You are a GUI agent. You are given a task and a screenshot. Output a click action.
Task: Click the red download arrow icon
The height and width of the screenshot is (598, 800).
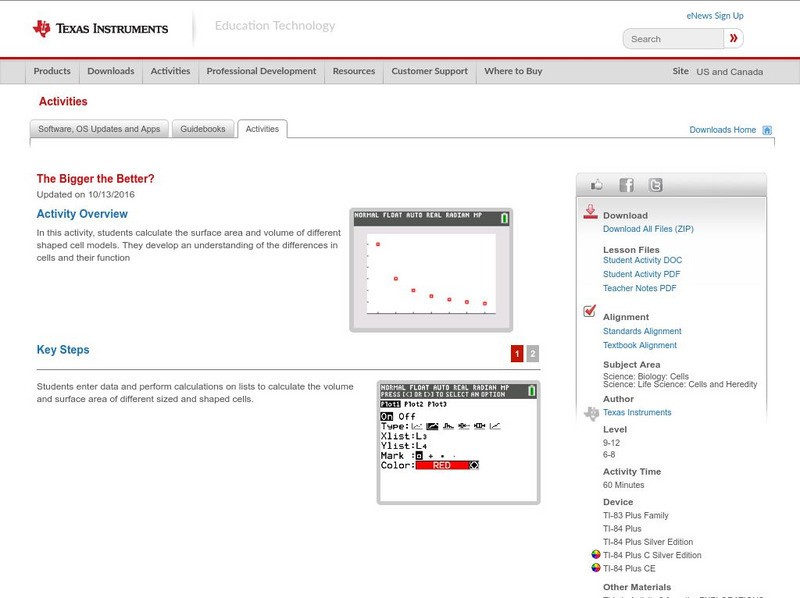590,212
